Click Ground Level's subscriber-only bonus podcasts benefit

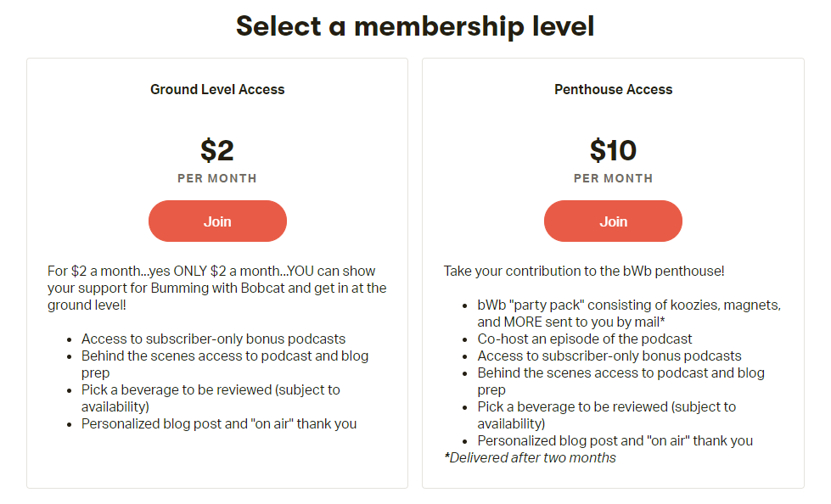pos(213,339)
